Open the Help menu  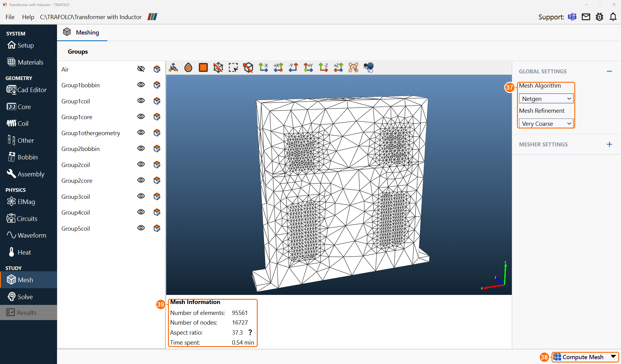point(28,17)
